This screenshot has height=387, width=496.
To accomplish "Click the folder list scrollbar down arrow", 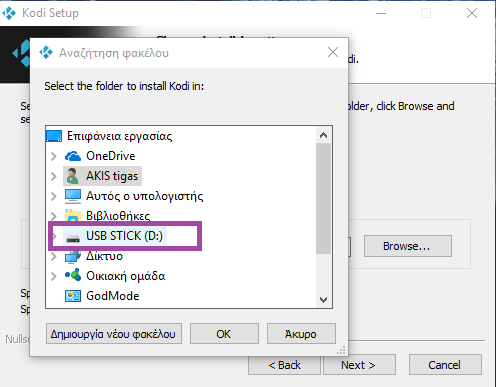I will click(323, 300).
